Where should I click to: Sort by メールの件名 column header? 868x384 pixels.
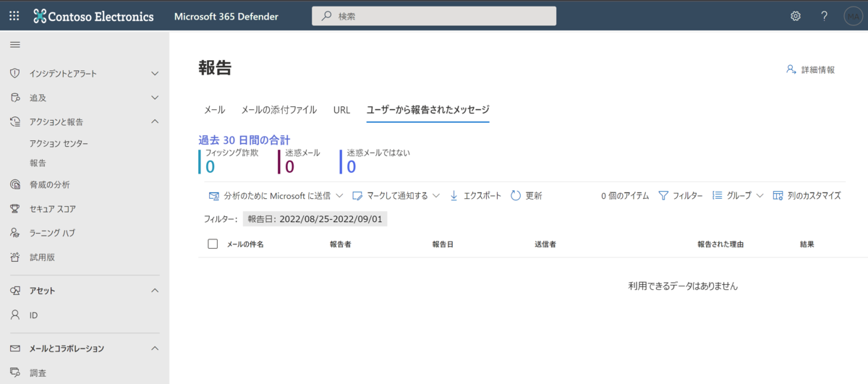coord(245,244)
